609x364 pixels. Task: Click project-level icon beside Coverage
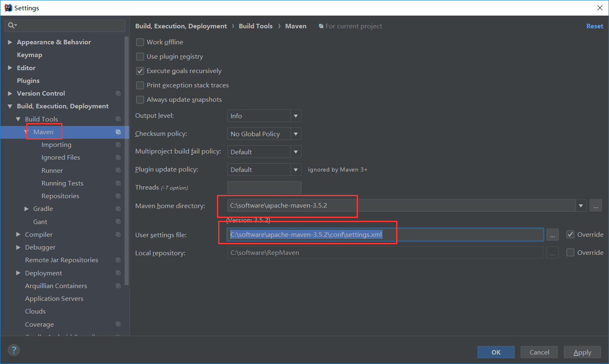[x=118, y=324]
